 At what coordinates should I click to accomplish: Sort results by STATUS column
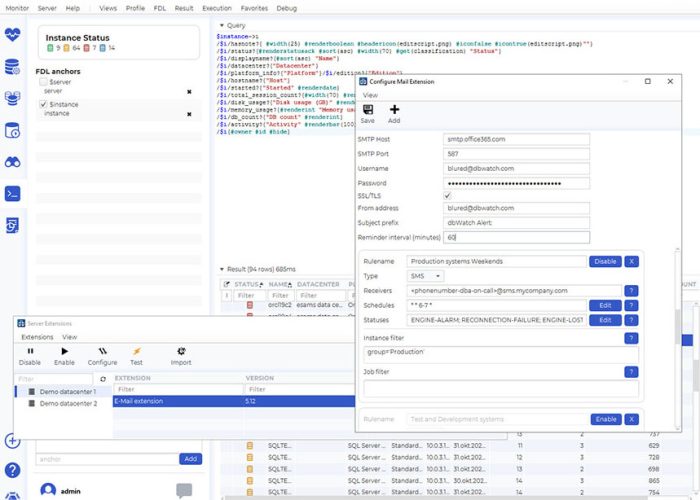[249, 284]
